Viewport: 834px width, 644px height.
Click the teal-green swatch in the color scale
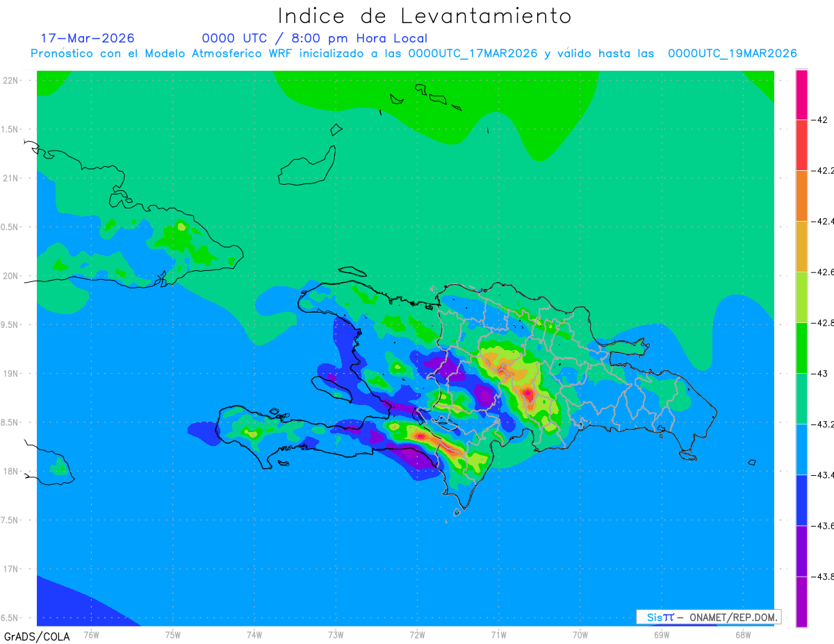(801, 399)
